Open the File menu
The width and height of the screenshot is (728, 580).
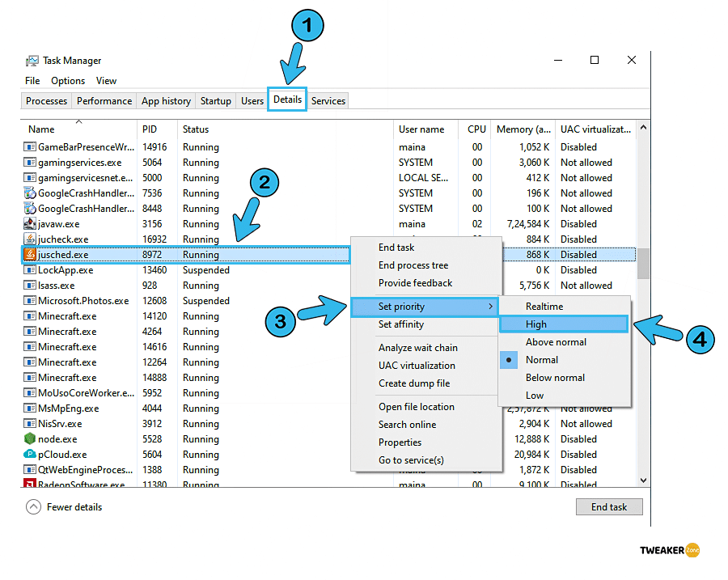32,81
